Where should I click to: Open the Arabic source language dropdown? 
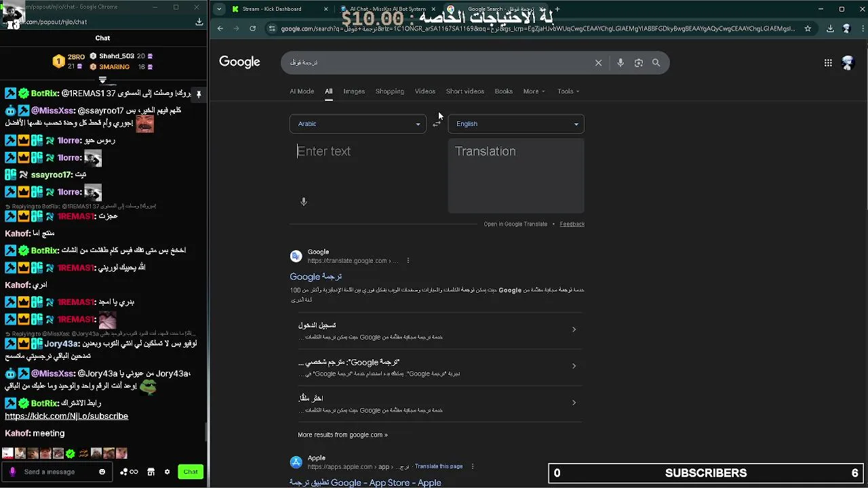tap(357, 123)
